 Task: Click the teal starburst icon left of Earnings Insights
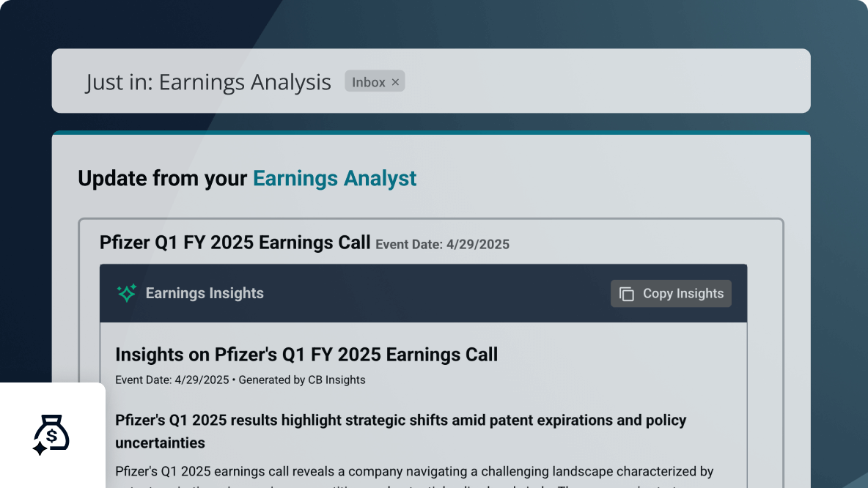tap(126, 293)
